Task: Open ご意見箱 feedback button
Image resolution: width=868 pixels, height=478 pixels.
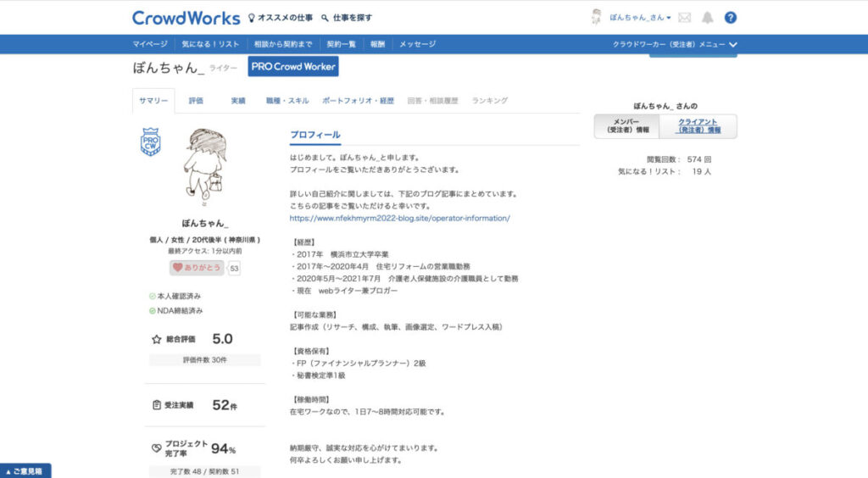Action: [25, 471]
